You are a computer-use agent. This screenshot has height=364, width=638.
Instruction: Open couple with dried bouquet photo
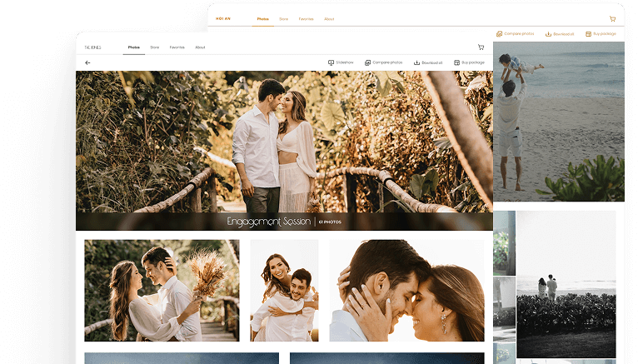162,291
